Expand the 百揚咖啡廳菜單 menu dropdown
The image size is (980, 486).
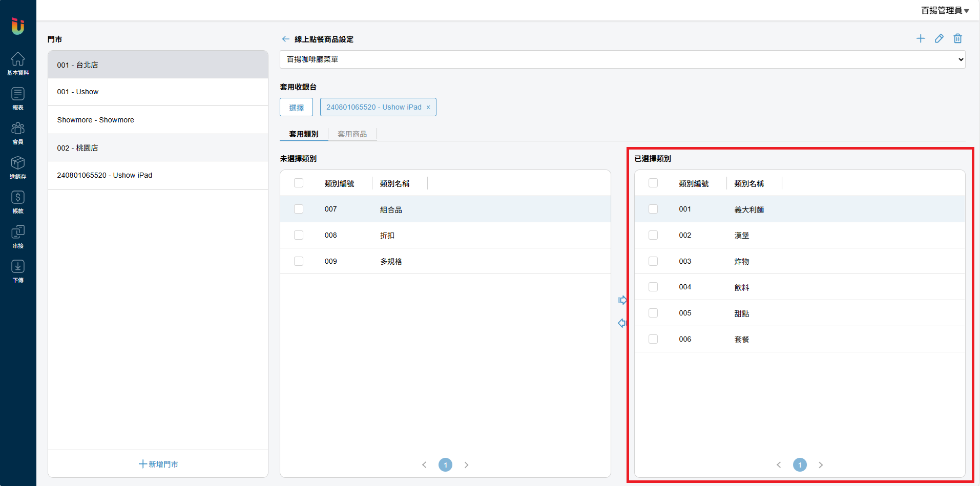pos(622,59)
